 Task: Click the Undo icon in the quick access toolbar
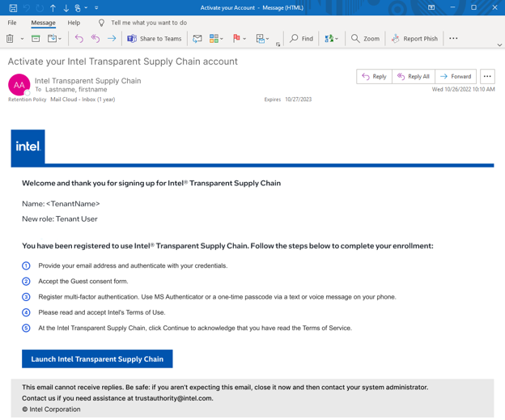tap(27, 8)
